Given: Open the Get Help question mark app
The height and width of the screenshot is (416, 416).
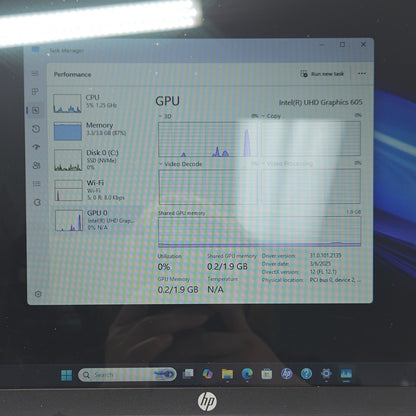Looking at the screenshot, I should (x=306, y=373).
